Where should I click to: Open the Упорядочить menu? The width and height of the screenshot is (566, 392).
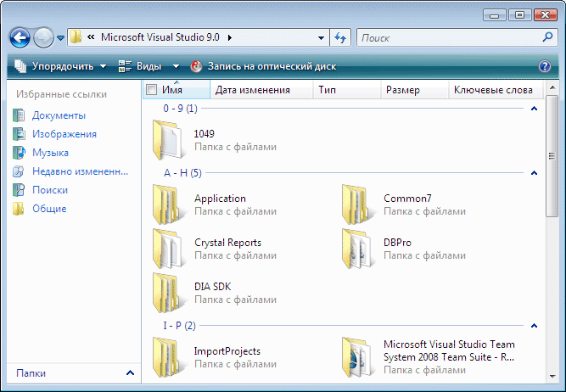click(60, 66)
